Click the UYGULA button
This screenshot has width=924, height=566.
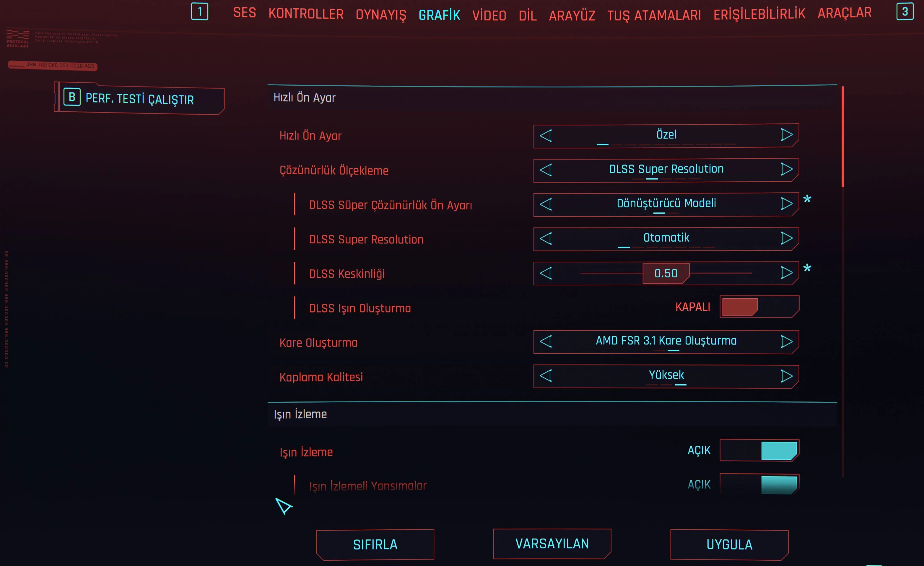[x=729, y=544]
